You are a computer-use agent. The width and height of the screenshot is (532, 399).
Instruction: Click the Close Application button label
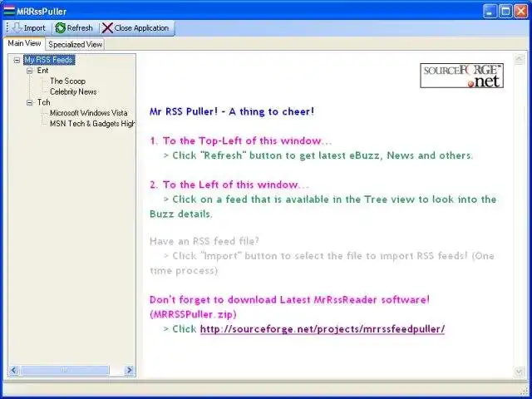141,27
